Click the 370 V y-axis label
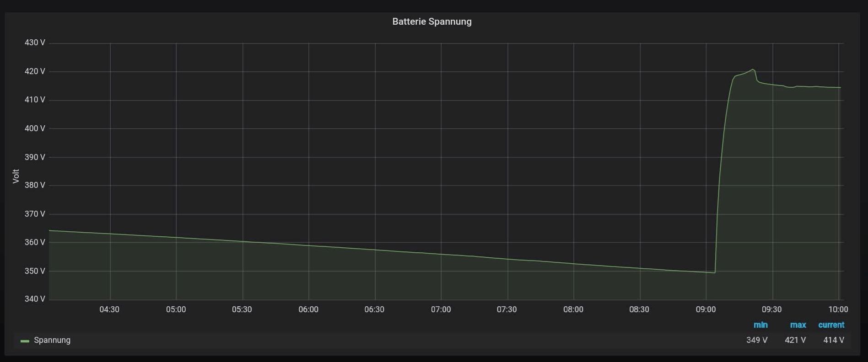 (x=35, y=214)
